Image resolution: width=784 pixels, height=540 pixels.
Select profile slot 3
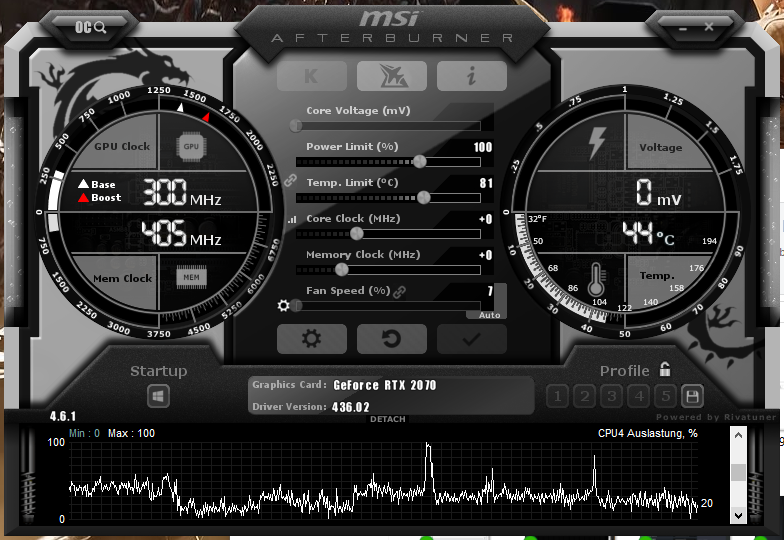(611, 396)
